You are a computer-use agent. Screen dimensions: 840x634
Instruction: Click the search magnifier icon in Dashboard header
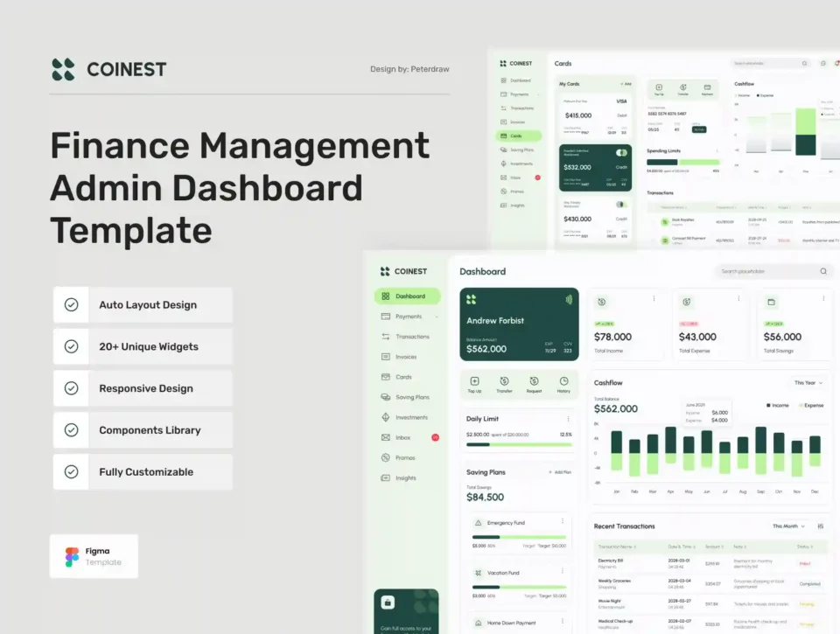tap(822, 272)
